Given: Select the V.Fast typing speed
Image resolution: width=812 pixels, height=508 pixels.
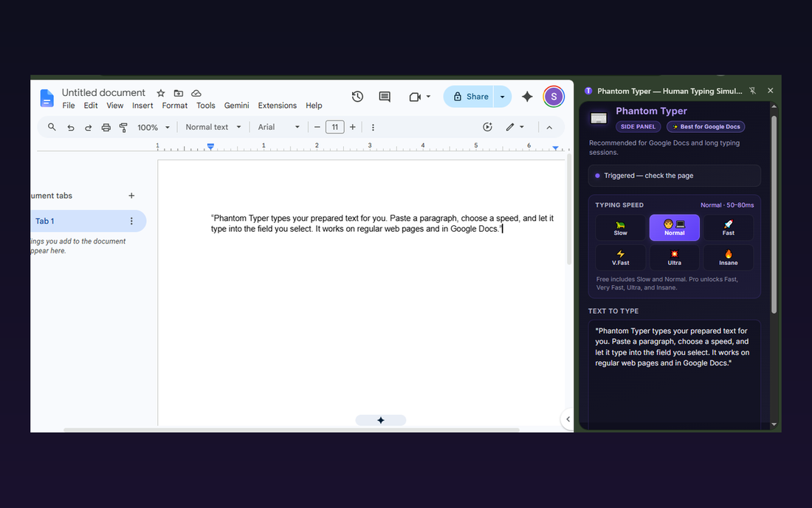Looking at the screenshot, I should coord(620,258).
